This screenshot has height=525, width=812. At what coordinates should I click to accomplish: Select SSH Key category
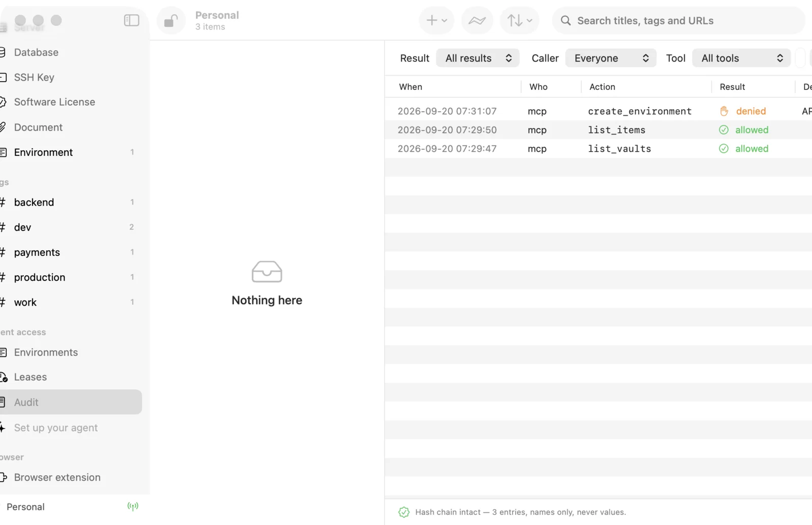coord(71,77)
